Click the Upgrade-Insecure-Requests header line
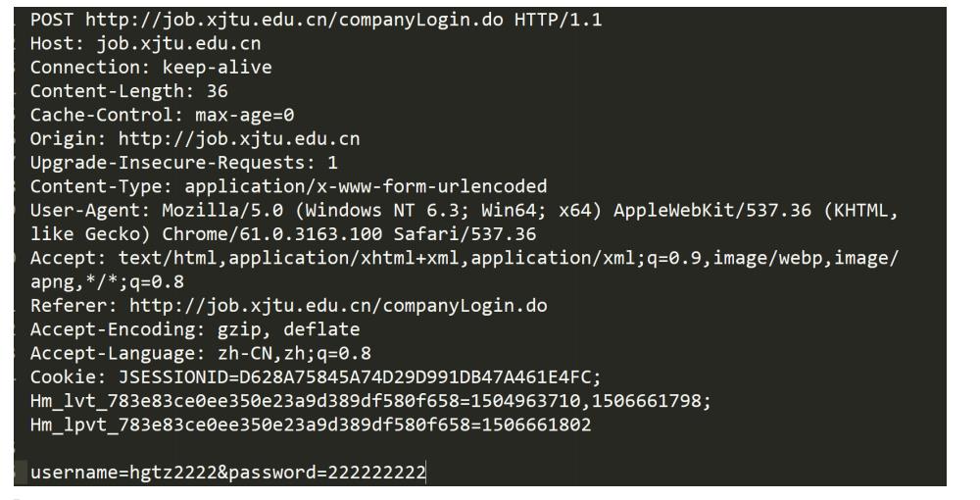 (x=184, y=163)
